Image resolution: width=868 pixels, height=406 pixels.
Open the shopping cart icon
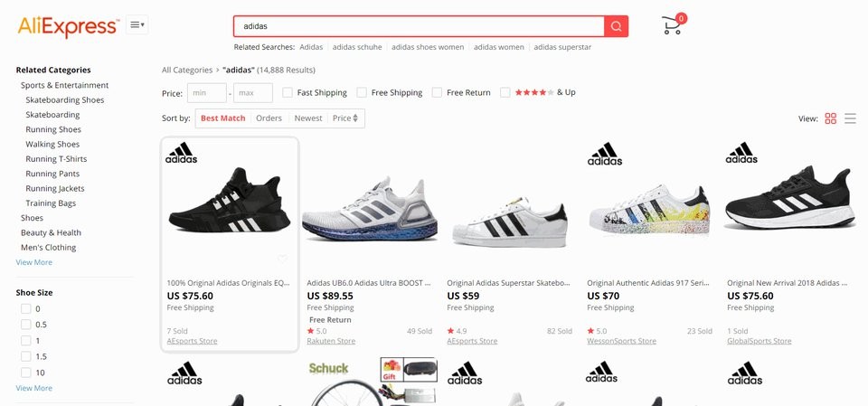click(x=672, y=25)
